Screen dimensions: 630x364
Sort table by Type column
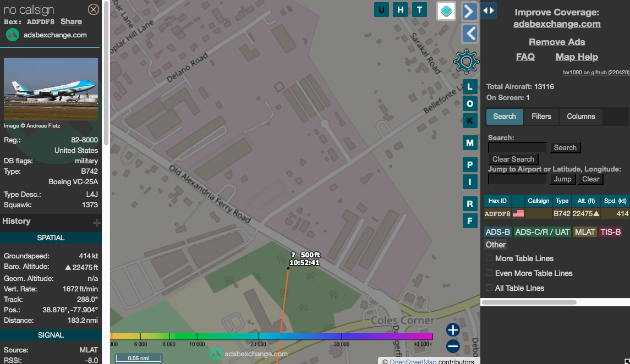click(562, 201)
